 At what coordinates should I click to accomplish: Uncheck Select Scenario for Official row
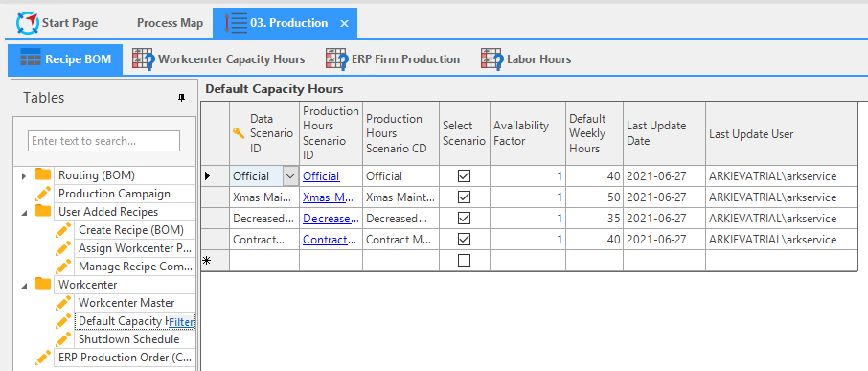tap(464, 176)
